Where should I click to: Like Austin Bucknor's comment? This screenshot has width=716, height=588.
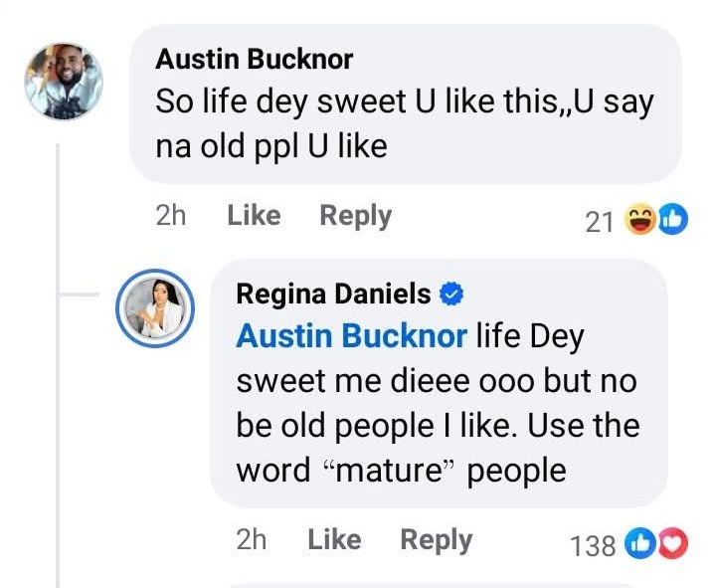point(254,216)
